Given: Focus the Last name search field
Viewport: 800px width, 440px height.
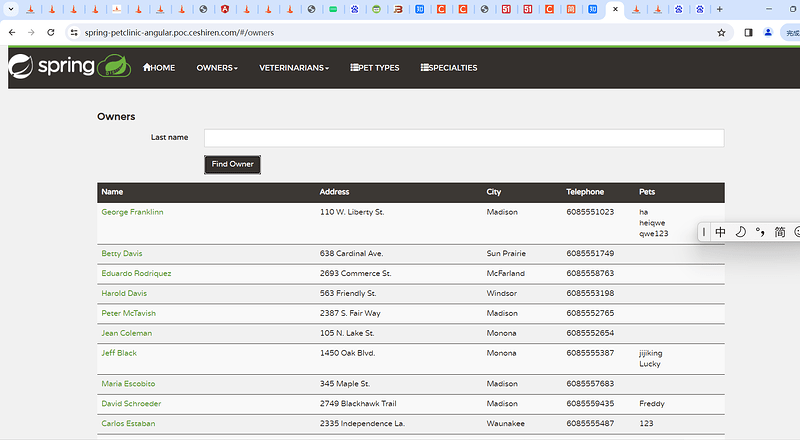Looking at the screenshot, I should [x=464, y=138].
